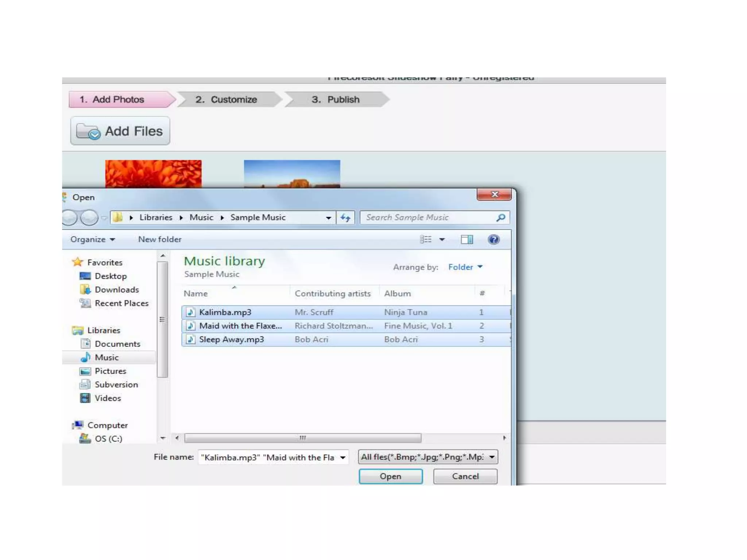Expand the view options dropdown arrow
The image size is (747, 560).
coord(442,240)
